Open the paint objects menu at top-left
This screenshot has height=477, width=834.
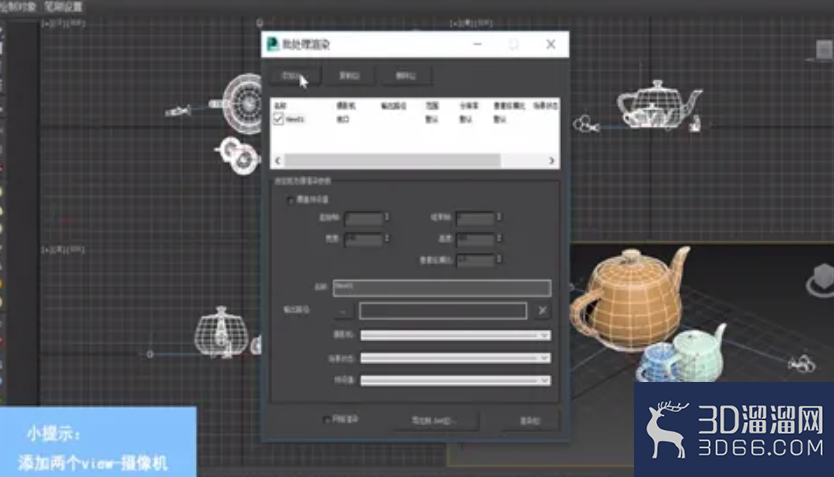18,7
